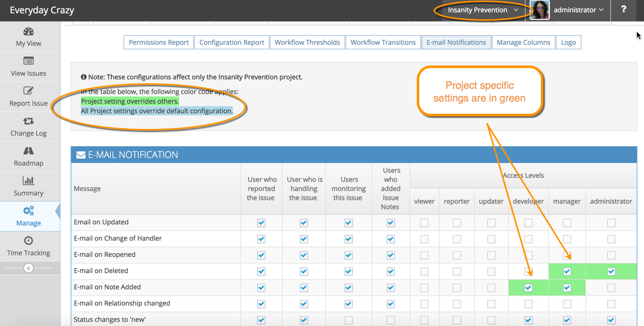This screenshot has height=326, width=644.
Task: Open Time Tracking clock icon
Action: pos(28,240)
